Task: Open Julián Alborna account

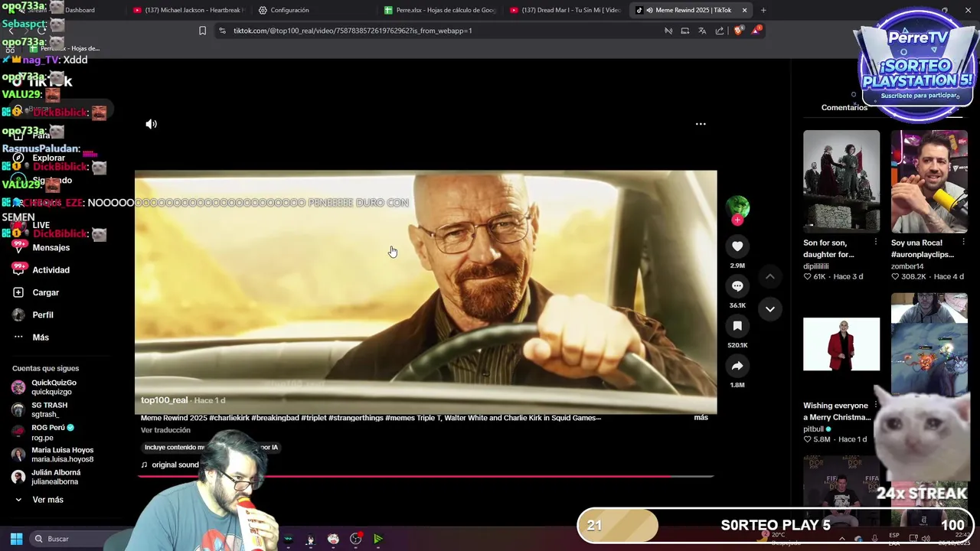Action: (x=55, y=477)
